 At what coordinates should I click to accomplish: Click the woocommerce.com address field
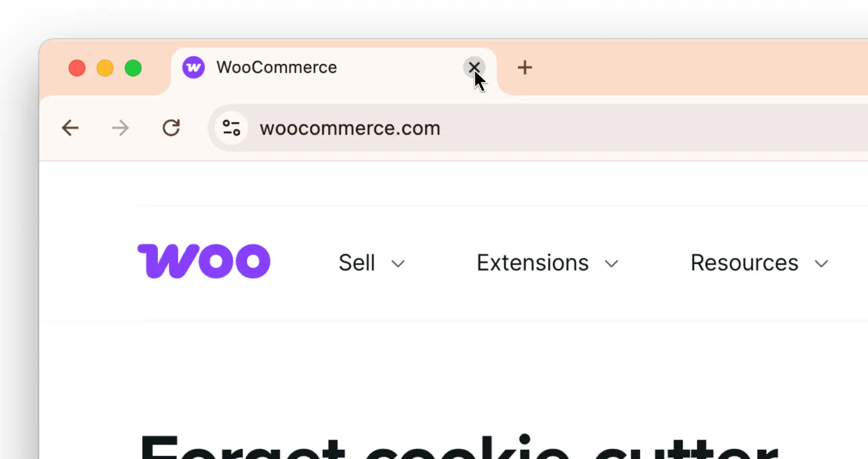(x=538, y=128)
